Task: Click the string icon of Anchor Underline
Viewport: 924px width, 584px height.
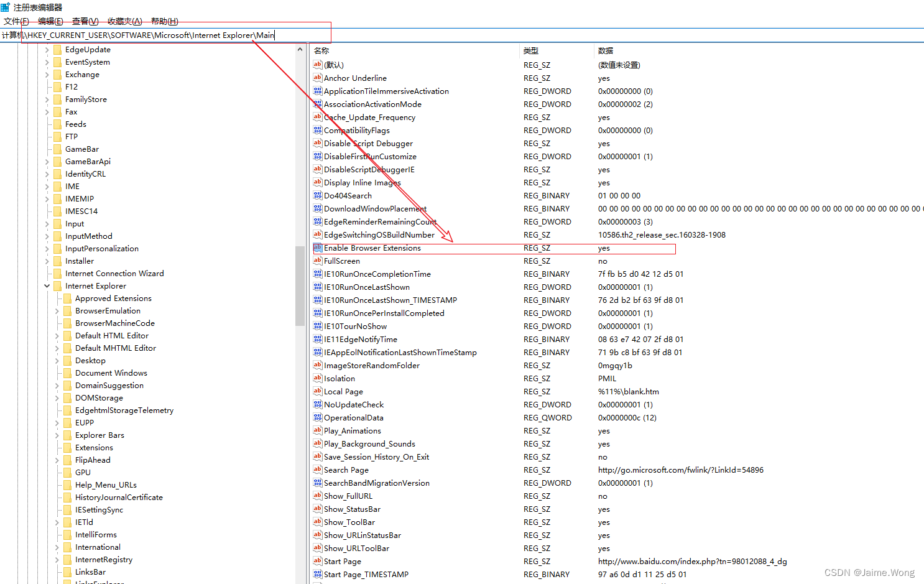Action: click(x=318, y=78)
